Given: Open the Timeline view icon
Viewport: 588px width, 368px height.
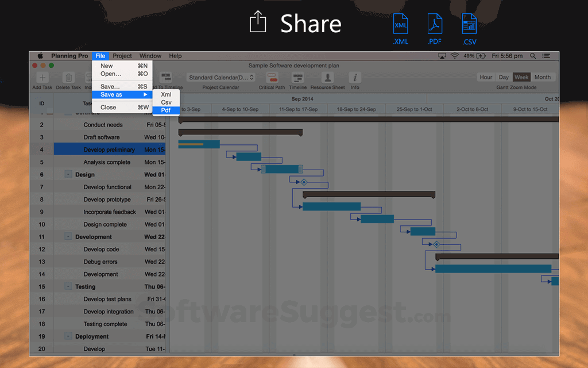Looking at the screenshot, I should point(297,78).
